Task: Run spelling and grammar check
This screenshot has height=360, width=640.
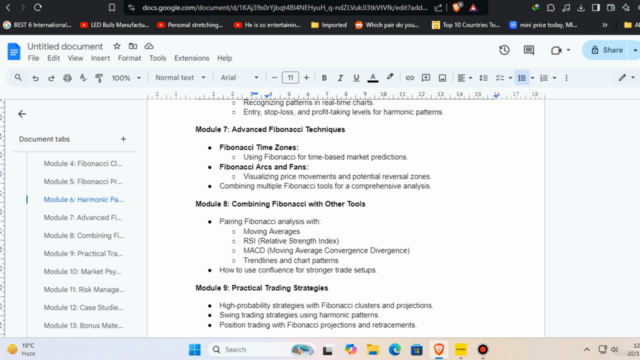Action: tap(83, 78)
